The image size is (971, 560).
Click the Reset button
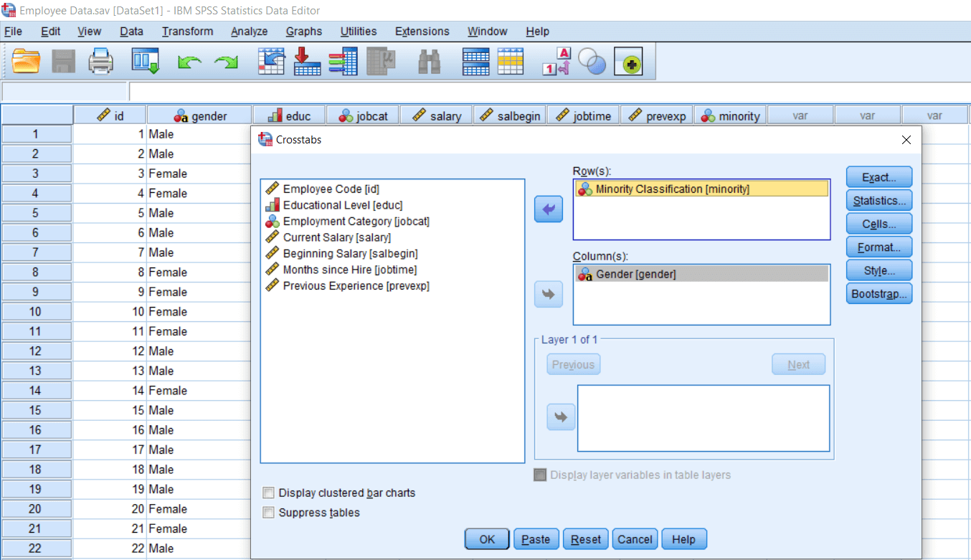tap(586, 539)
